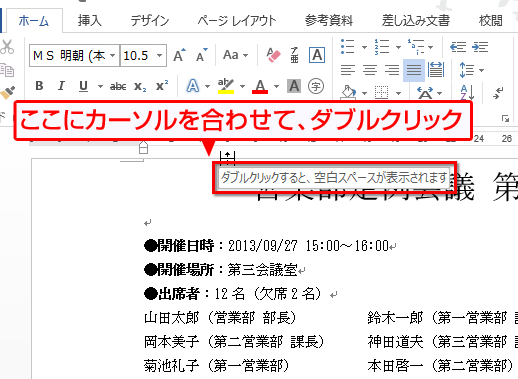The image size is (518, 379).
Task: Expand underline style dropdown arrow
Action: pos(100,86)
